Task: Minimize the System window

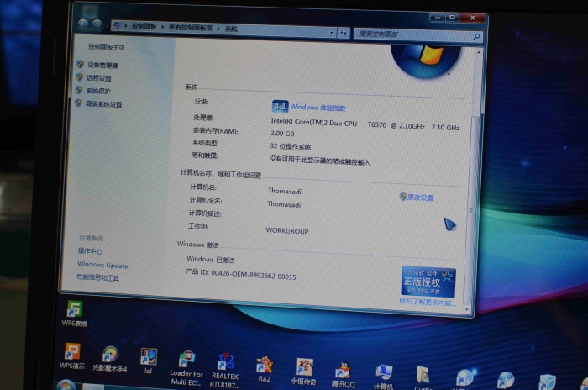Action: coord(437,18)
